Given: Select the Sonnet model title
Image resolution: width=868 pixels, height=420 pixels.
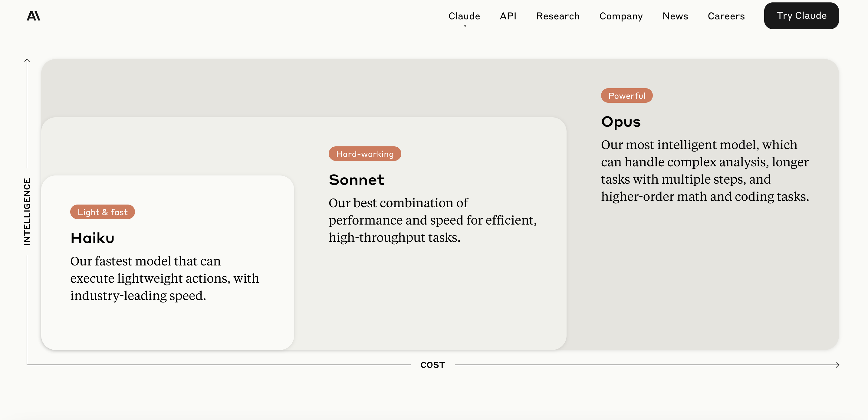Looking at the screenshot, I should [x=356, y=180].
